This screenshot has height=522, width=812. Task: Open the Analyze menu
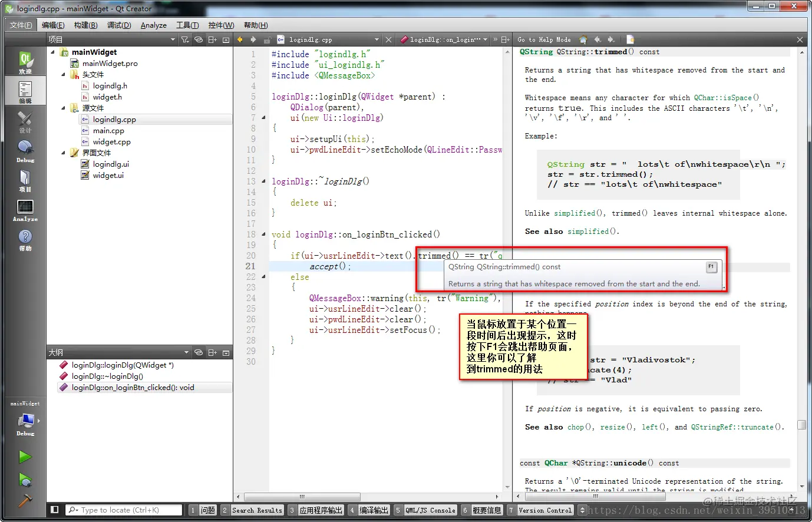[154, 25]
